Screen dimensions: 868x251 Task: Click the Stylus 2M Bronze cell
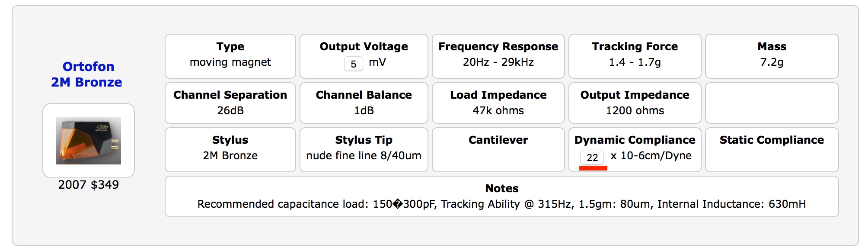230,150
